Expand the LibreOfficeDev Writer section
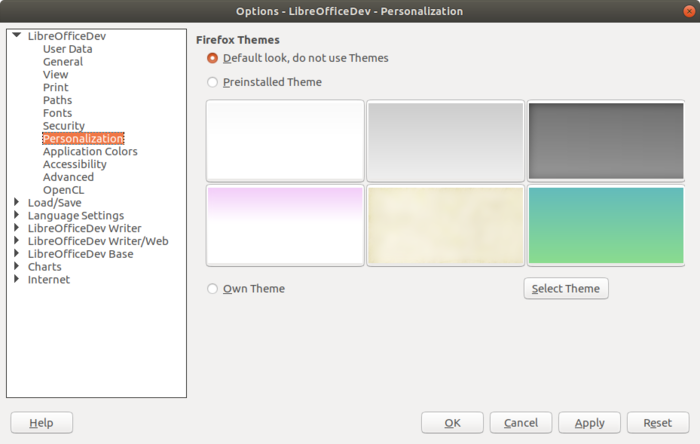This screenshot has height=444, width=700. 17,228
